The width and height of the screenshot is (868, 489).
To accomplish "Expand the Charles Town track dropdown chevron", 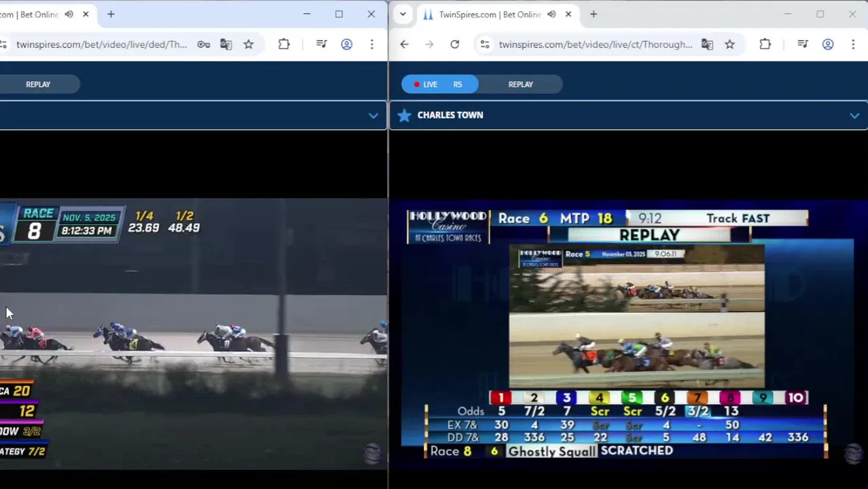I will [854, 115].
